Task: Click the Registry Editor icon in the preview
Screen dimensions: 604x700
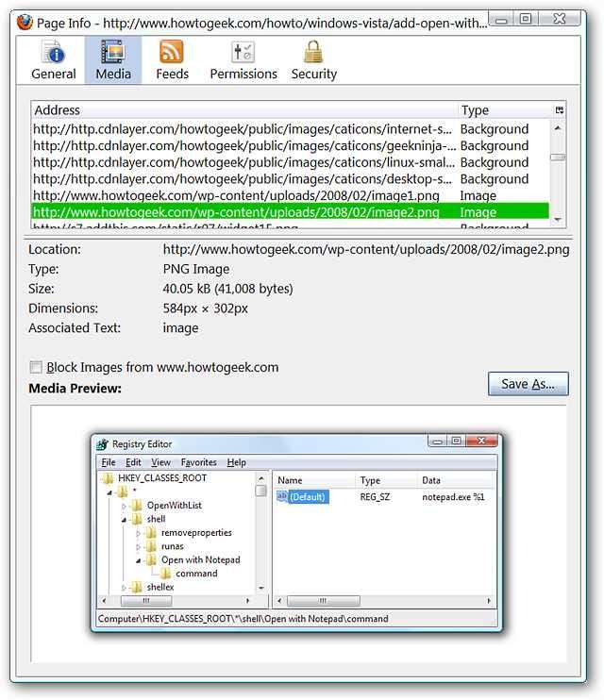Action: [102, 444]
